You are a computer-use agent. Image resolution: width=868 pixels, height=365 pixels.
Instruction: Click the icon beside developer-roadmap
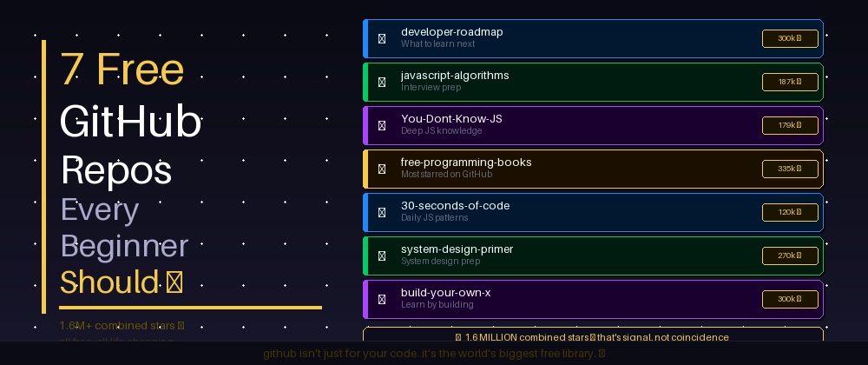381,39
